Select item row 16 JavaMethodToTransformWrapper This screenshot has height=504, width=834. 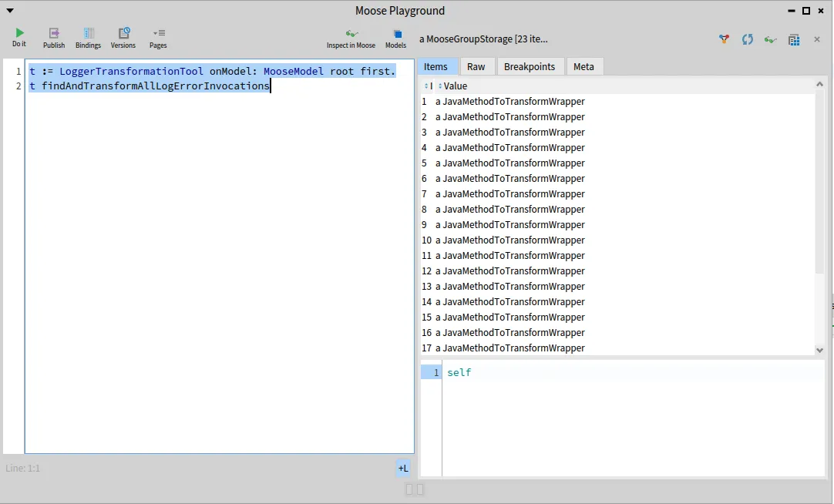[617, 333]
